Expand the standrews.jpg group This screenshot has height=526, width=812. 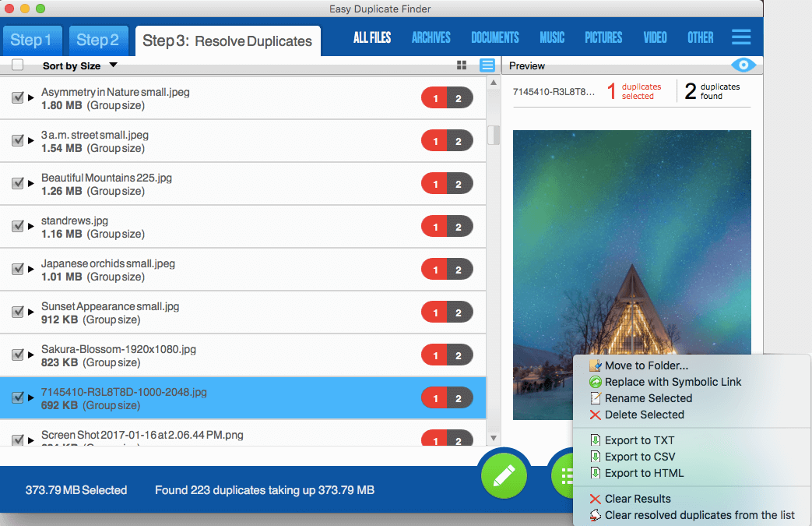tap(31, 227)
